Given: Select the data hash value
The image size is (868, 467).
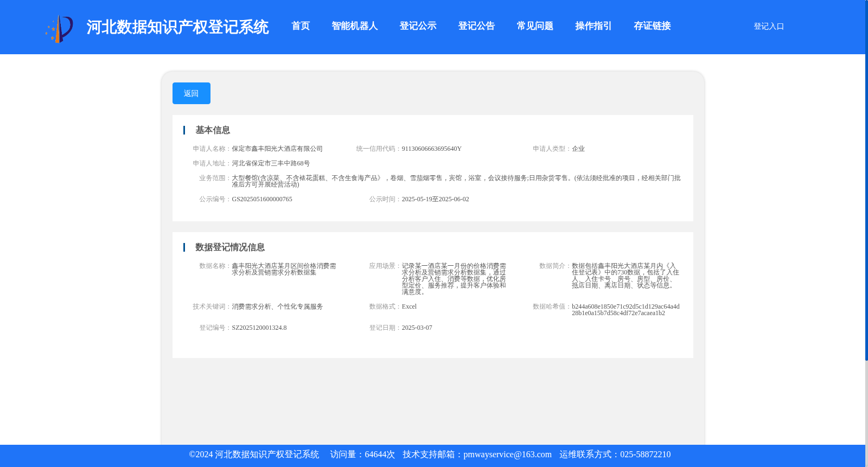Looking at the screenshot, I should (x=626, y=310).
